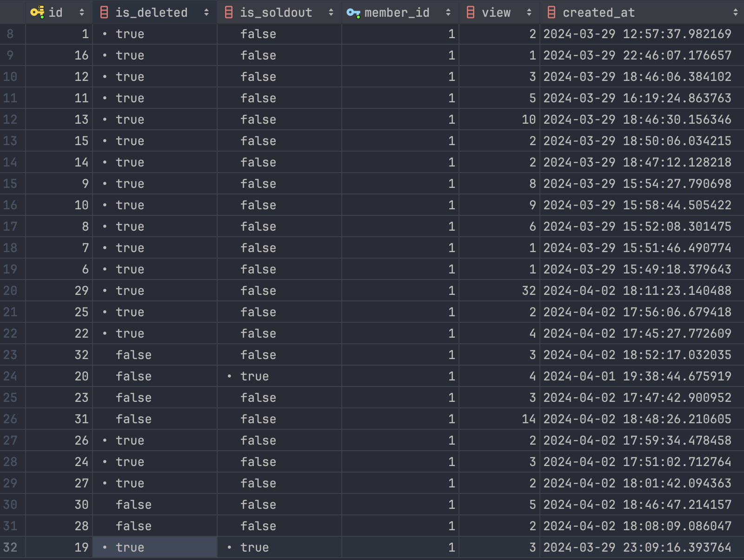The width and height of the screenshot is (744, 560).
Task: Click the is_soldout column type icon
Action: (229, 12)
